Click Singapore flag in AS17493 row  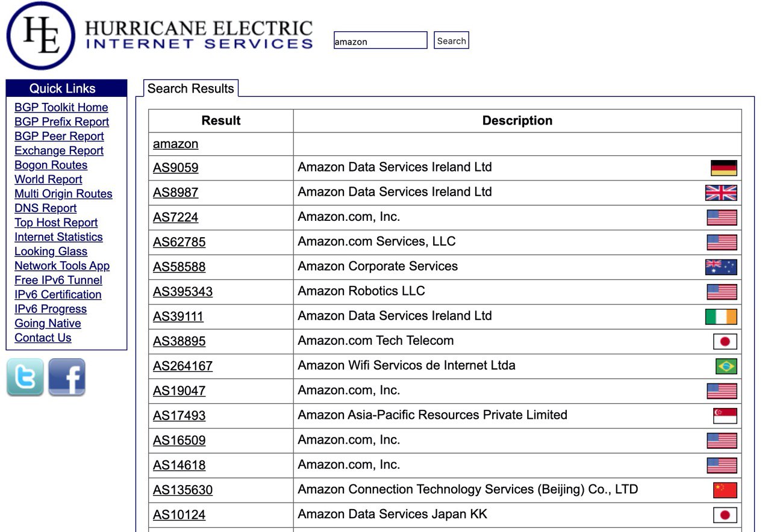pos(725,416)
